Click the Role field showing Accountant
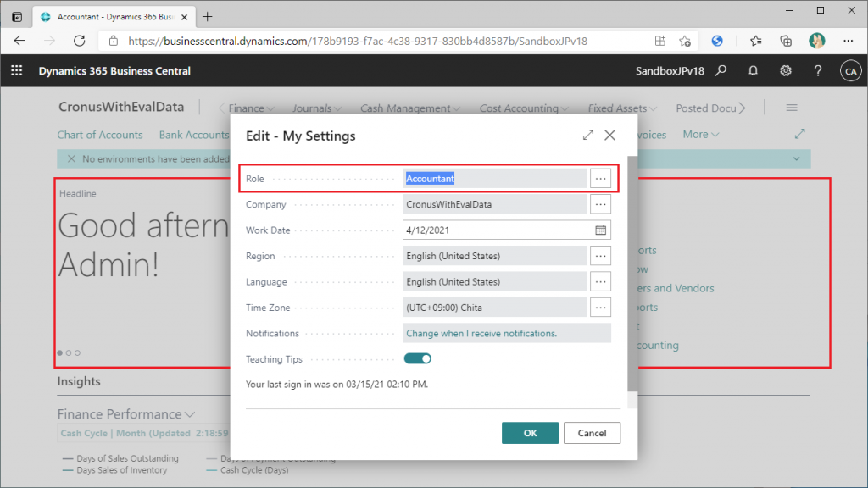Image resolution: width=868 pixels, height=488 pixels. pos(494,179)
